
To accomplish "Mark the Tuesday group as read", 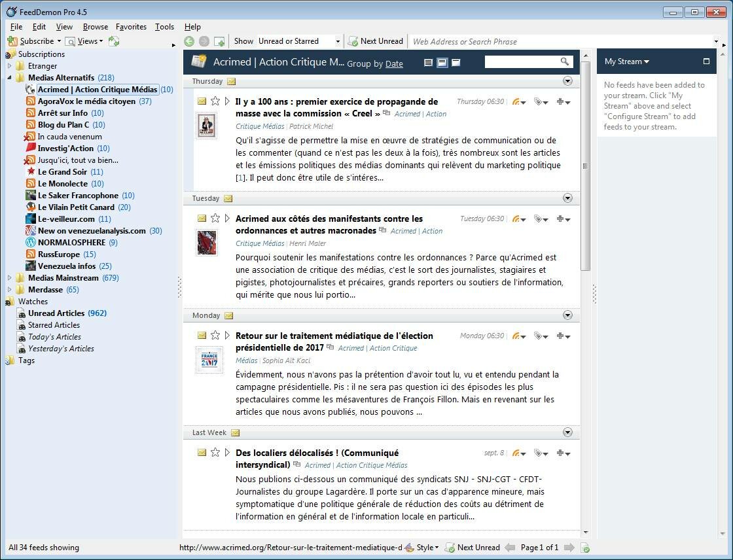I will click(228, 198).
